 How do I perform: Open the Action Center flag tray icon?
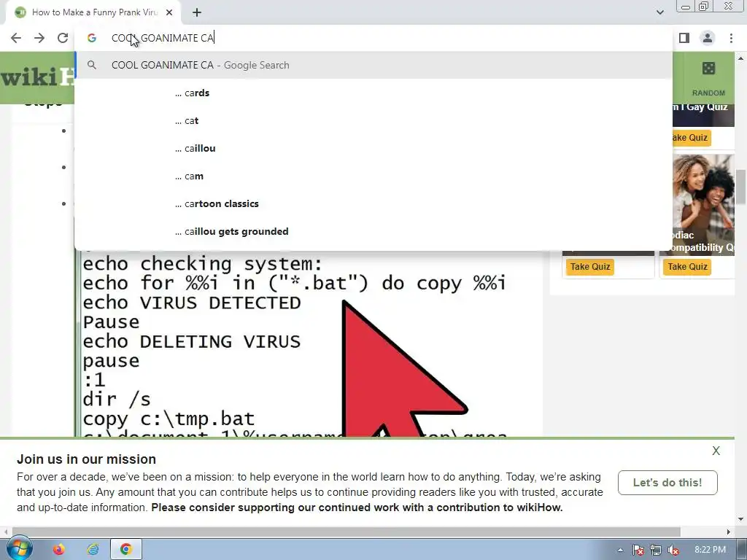click(638, 550)
